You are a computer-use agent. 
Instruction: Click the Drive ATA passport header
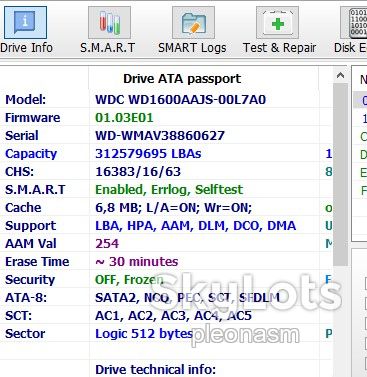[182, 79]
